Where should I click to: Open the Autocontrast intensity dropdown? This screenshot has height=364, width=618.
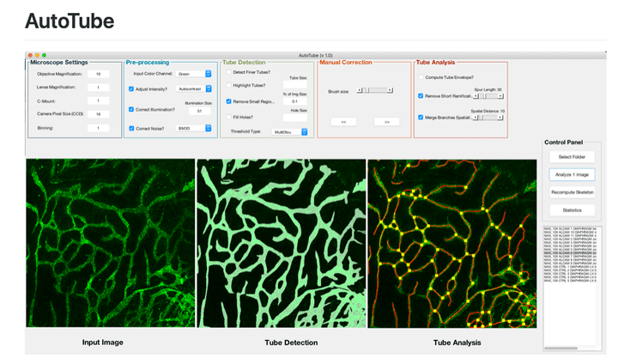[193, 88]
